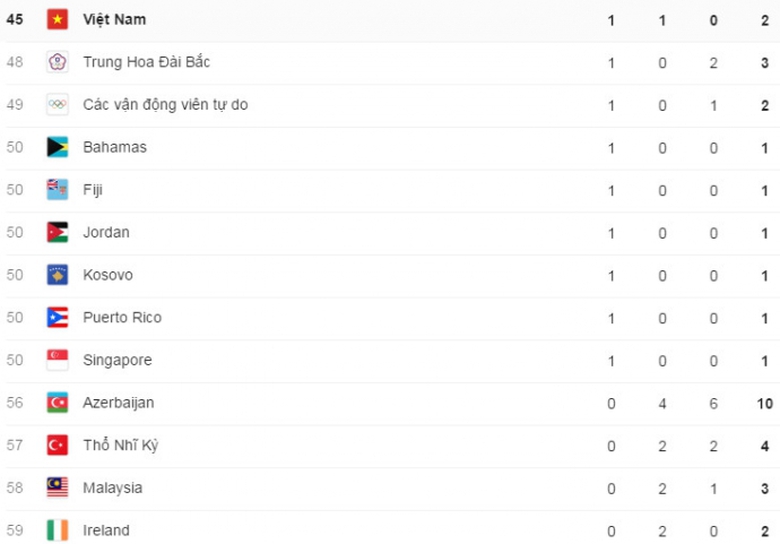780x544 pixels.
Task: Click the Puerto Rico flag icon
Action: (x=57, y=318)
